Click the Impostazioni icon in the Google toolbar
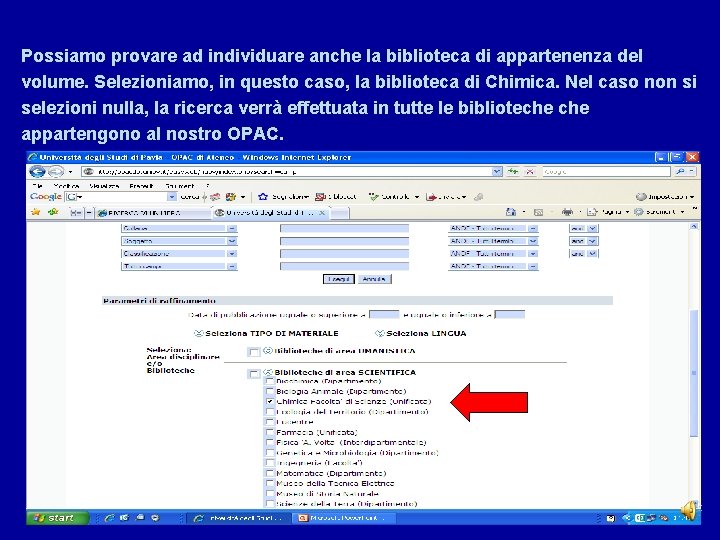This screenshot has width=720, height=540. click(x=641, y=197)
